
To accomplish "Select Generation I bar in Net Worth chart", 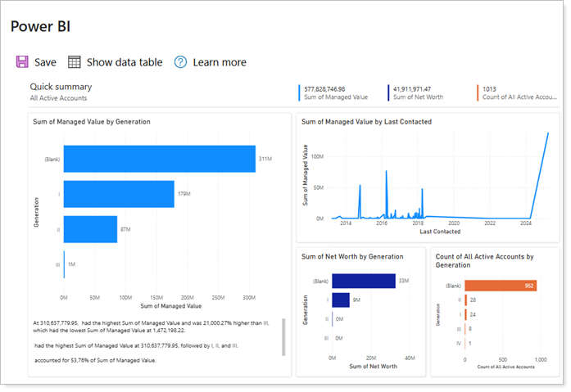I will tap(341, 300).
